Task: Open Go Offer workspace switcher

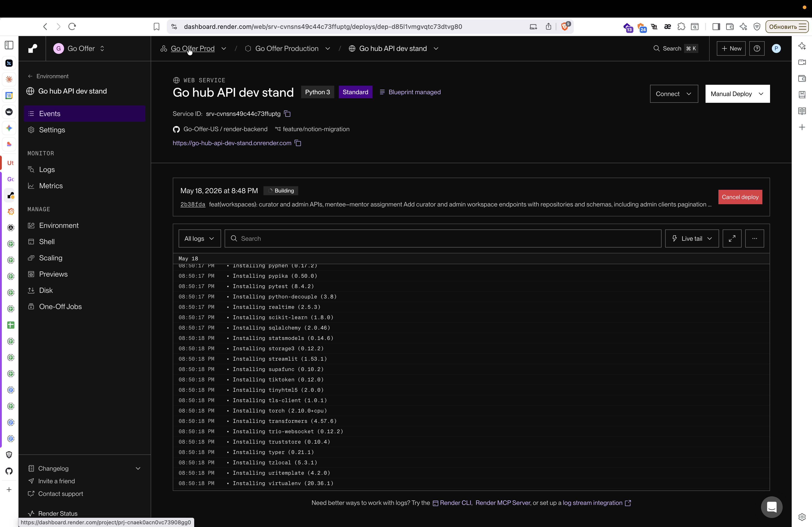Action: click(x=79, y=49)
